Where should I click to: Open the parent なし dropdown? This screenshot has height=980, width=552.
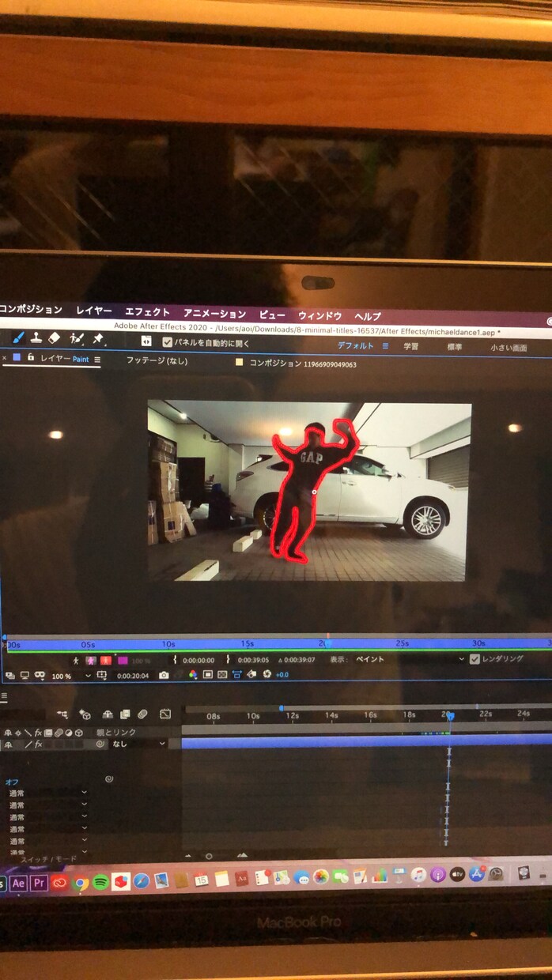138,744
